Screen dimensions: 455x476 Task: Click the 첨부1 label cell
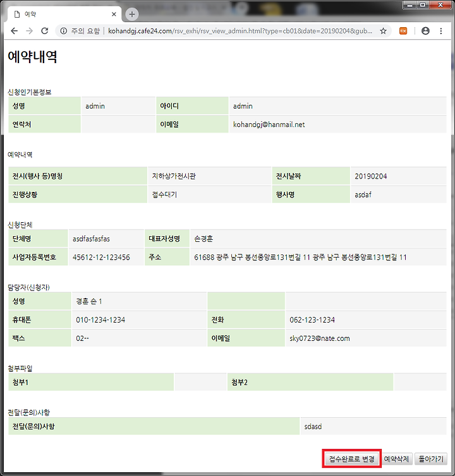point(91,382)
